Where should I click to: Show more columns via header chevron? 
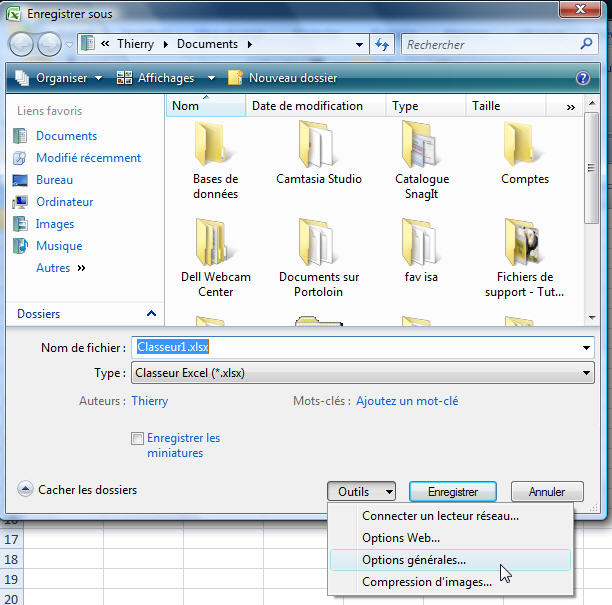[571, 107]
